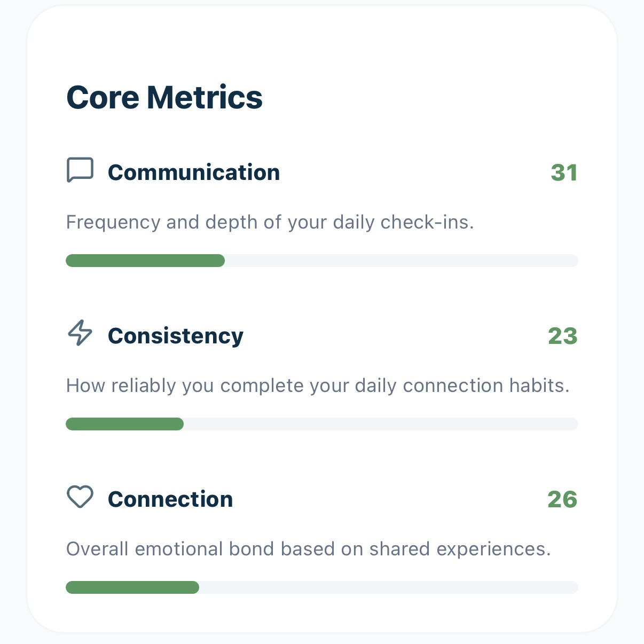
Task: Click the score 26 beside Connection
Action: [563, 499]
